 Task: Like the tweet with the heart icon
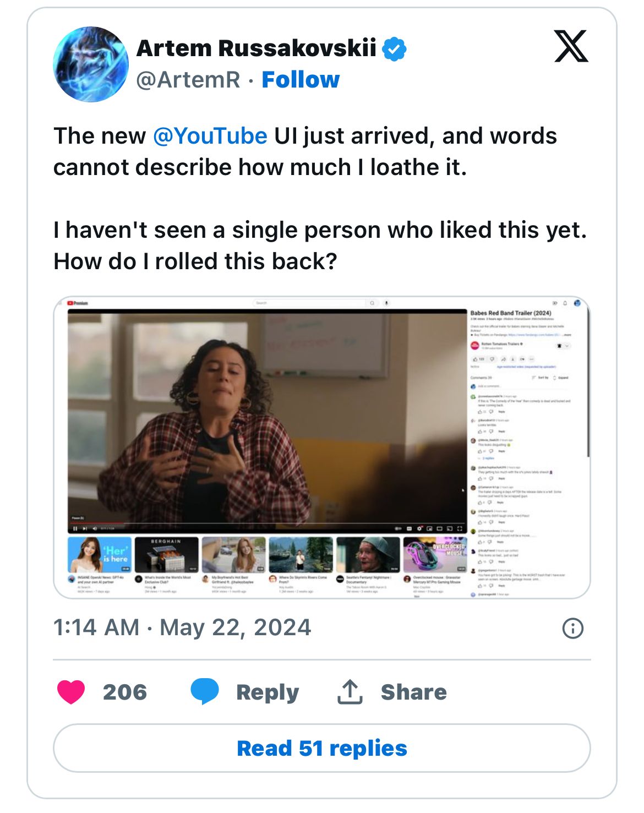click(72, 692)
